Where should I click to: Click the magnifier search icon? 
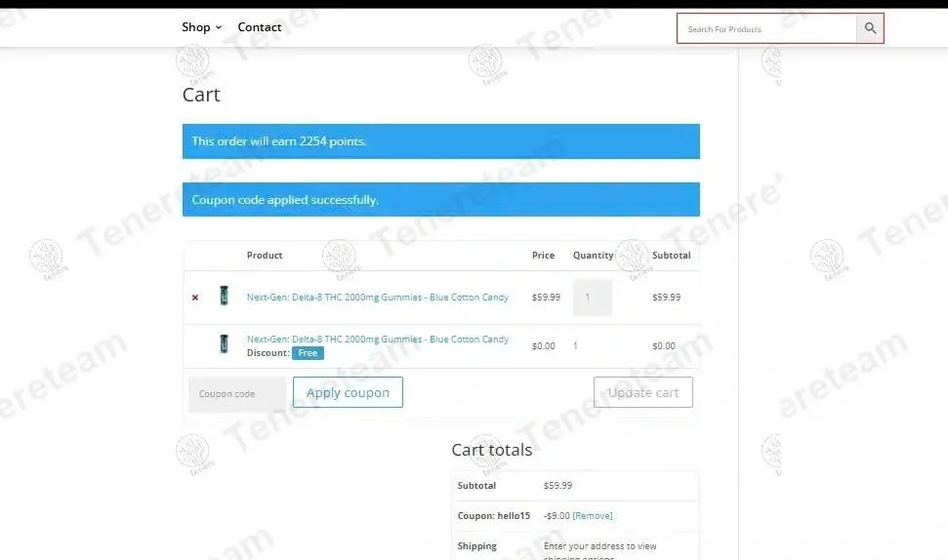[870, 28]
